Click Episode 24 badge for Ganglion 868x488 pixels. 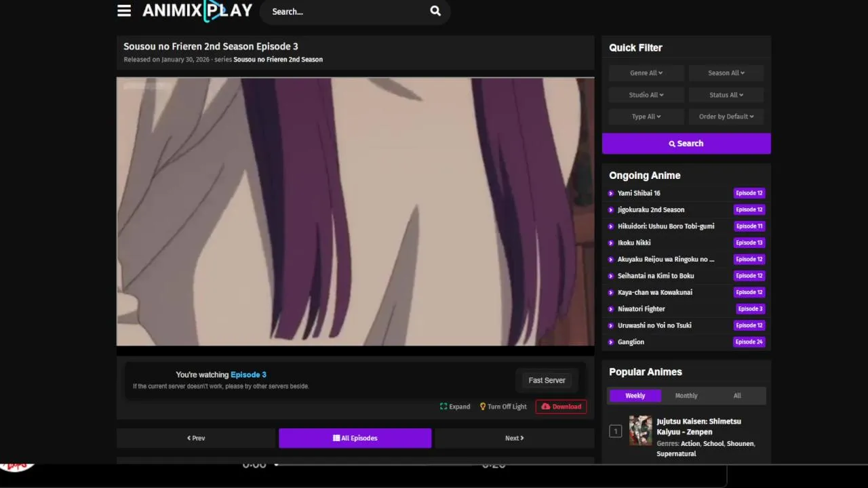point(749,342)
